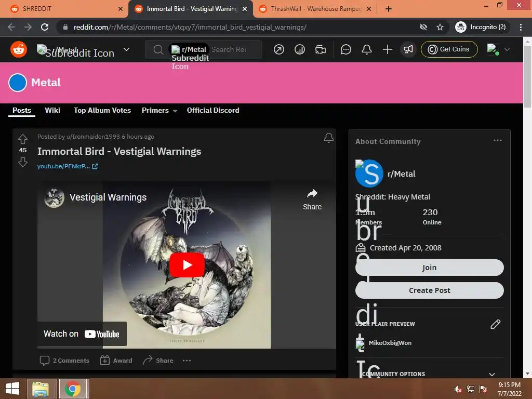
Task: Close the SHREDDIT browser tab
Action: point(121,9)
